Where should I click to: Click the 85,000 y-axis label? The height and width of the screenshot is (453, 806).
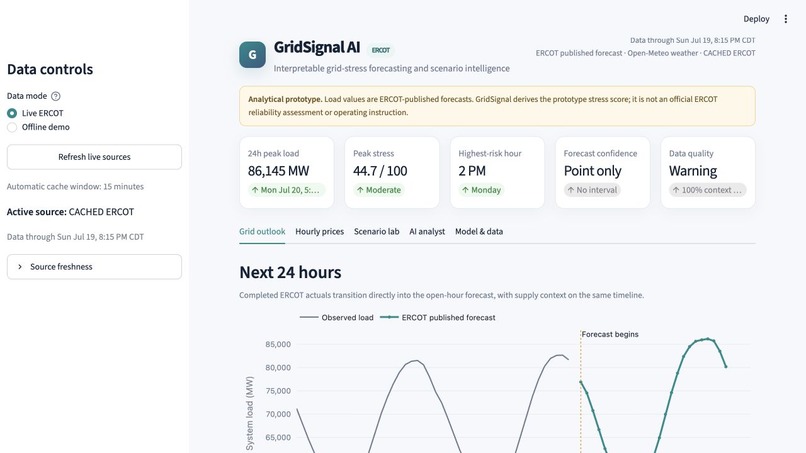click(278, 345)
